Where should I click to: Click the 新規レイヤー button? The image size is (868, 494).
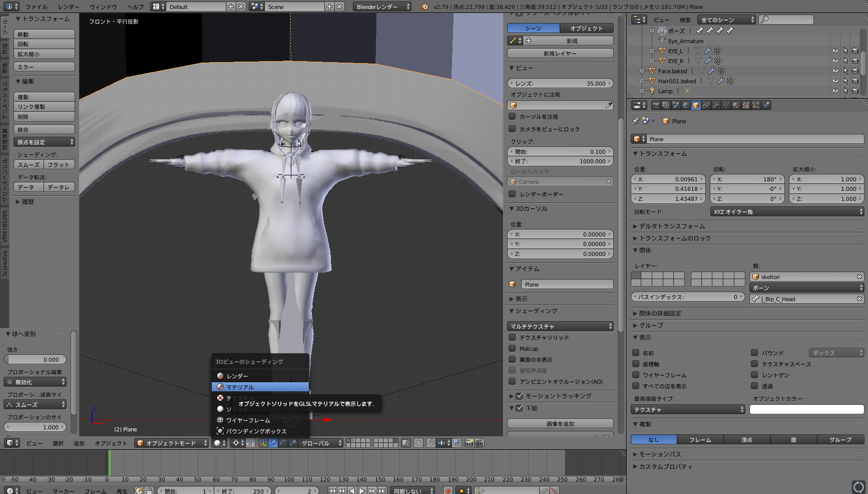point(560,54)
